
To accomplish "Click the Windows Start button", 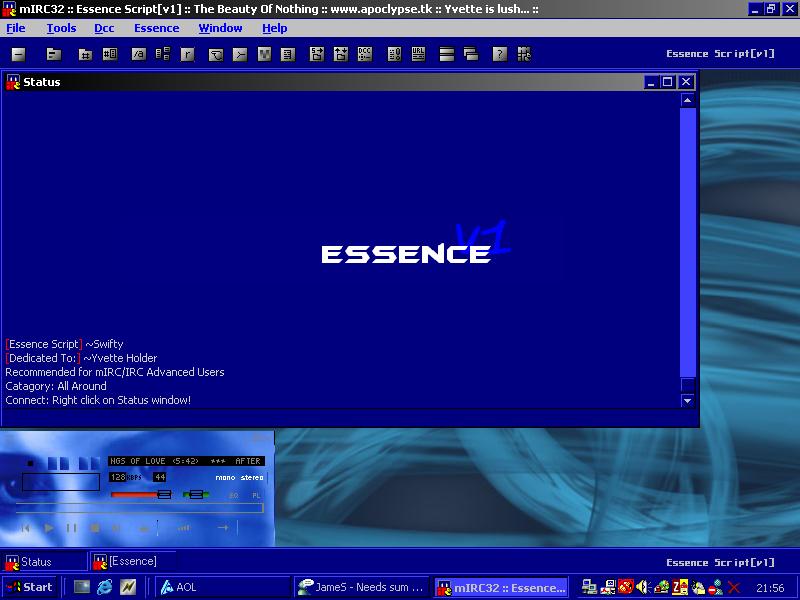I will 29,587.
